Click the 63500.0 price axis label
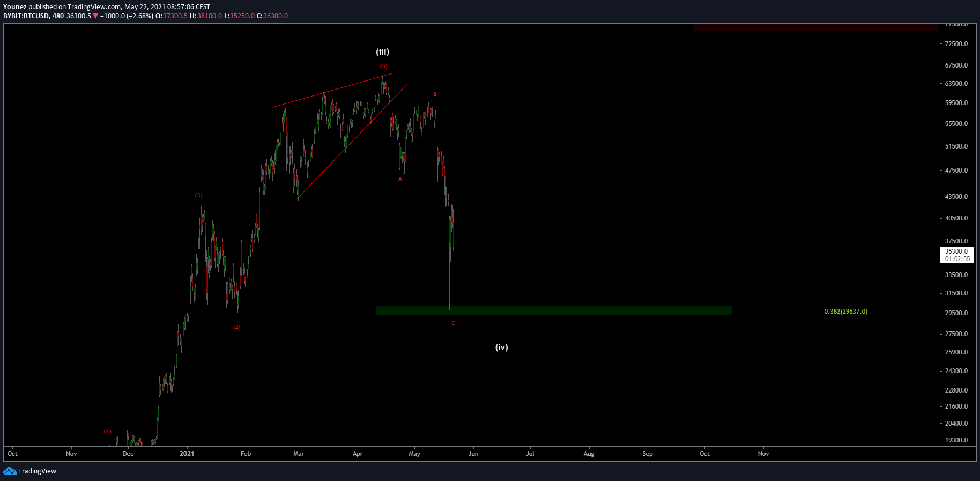 [956, 84]
